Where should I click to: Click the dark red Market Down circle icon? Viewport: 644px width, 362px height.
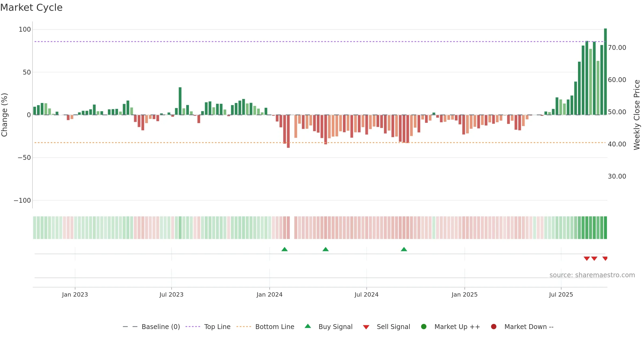494,327
